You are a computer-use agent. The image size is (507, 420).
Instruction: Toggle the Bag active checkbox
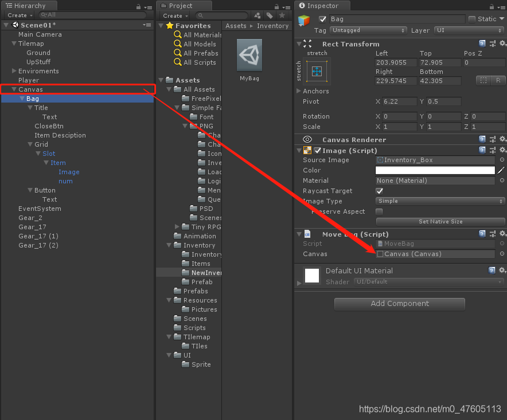(x=322, y=19)
